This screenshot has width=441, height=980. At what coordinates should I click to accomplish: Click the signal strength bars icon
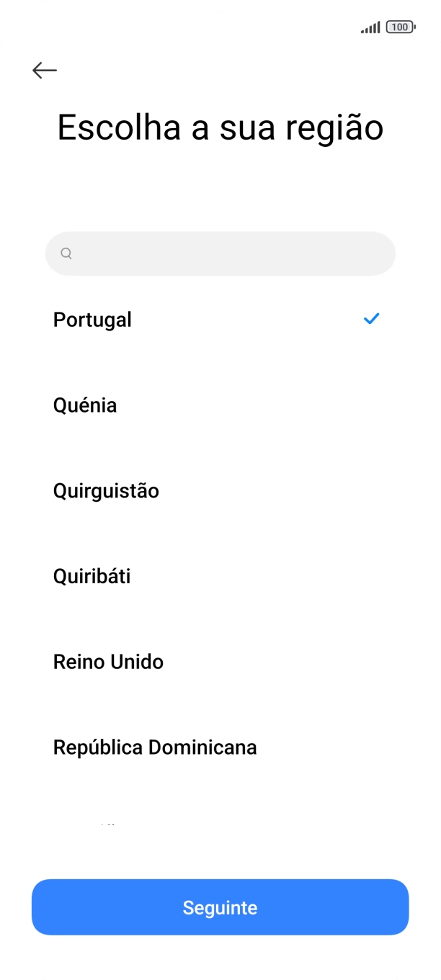point(370,26)
